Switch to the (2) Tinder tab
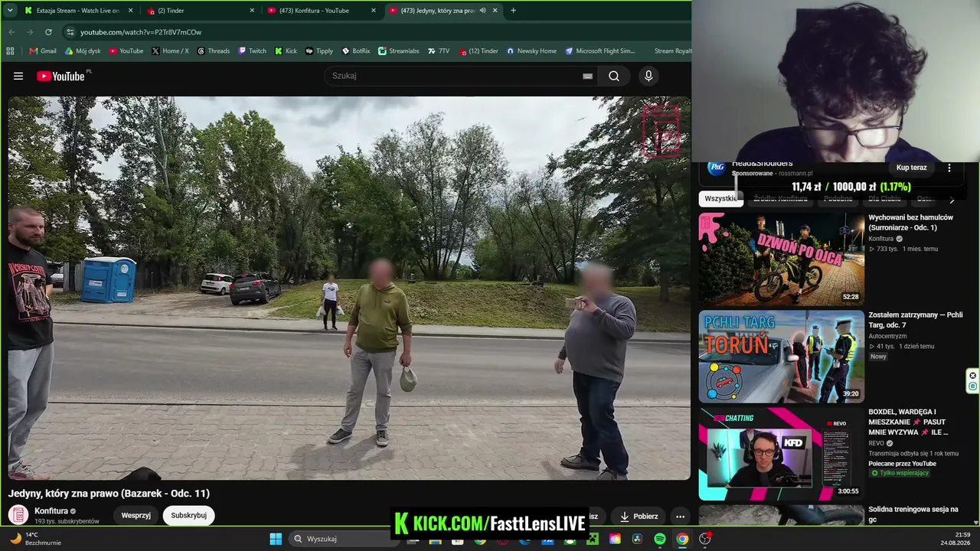Viewport: 980px width, 551px height. pyautogui.click(x=199, y=11)
